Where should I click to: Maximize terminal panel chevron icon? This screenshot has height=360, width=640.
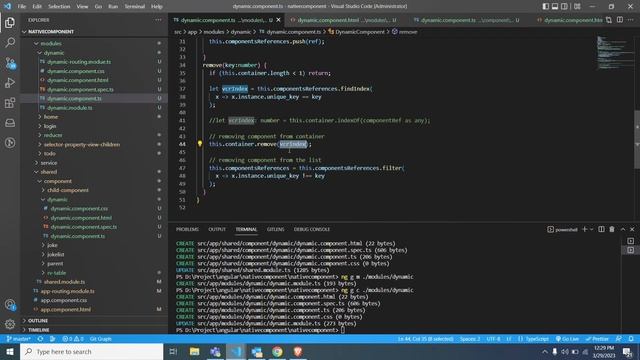click(x=623, y=229)
